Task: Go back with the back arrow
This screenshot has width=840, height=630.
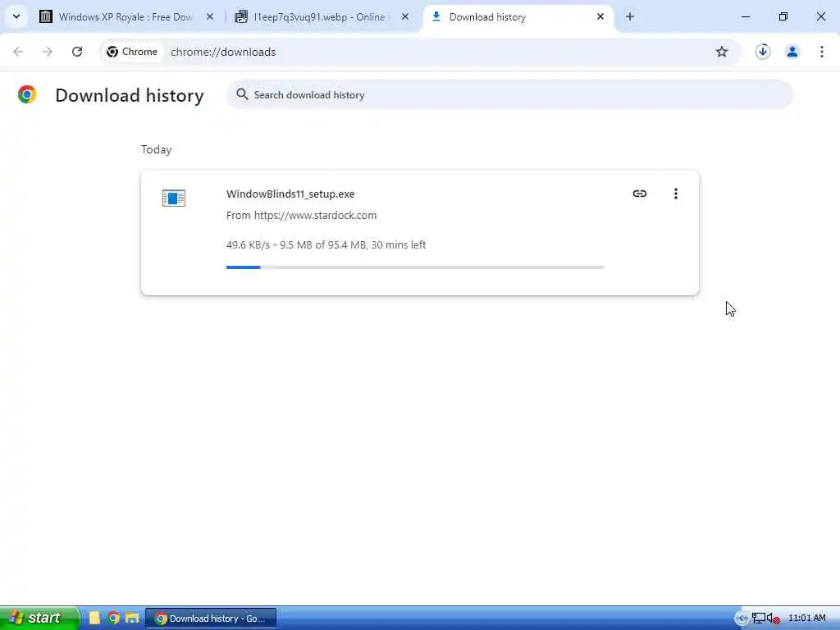Action: click(x=18, y=52)
